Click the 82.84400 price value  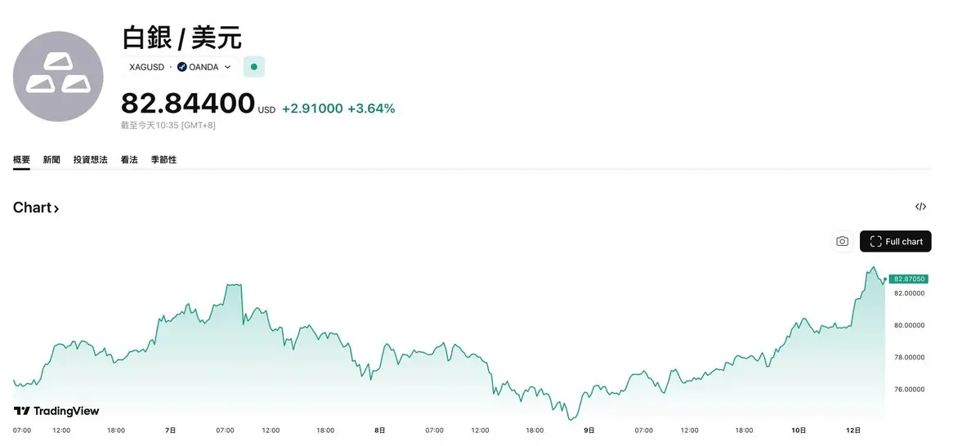click(188, 104)
